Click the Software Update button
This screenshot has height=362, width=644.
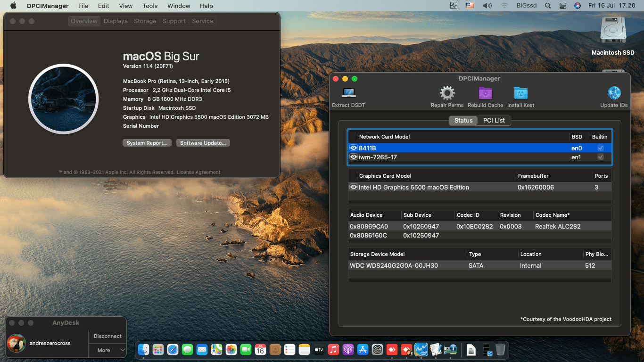coord(203,143)
